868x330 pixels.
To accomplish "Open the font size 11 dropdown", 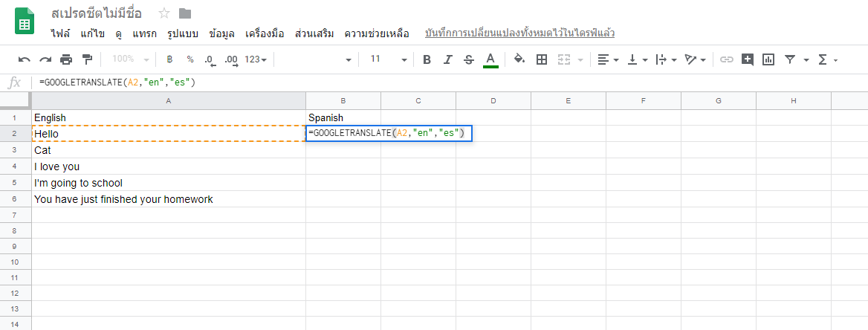I will [x=388, y=59].
